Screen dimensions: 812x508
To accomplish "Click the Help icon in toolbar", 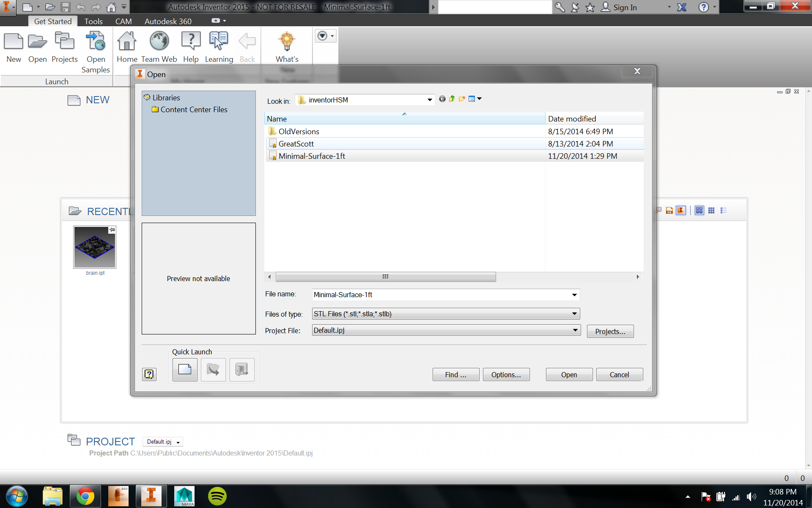I will click(x=191, y=47).
